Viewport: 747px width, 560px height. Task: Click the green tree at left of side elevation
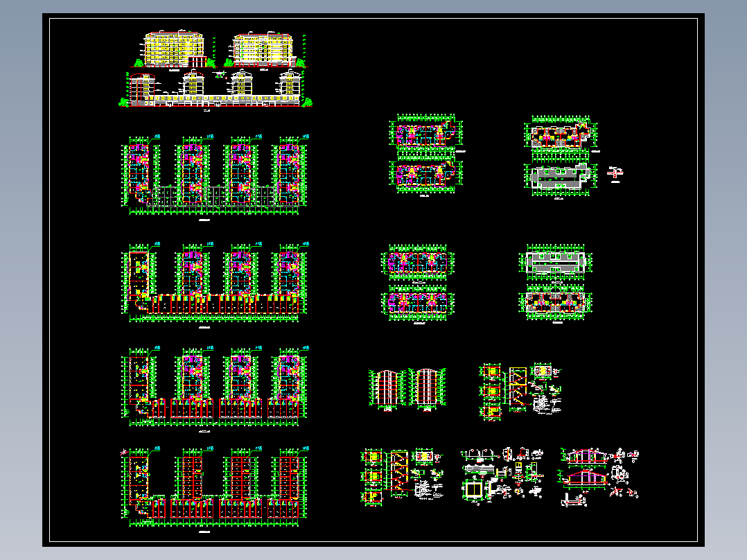(124, 102)
